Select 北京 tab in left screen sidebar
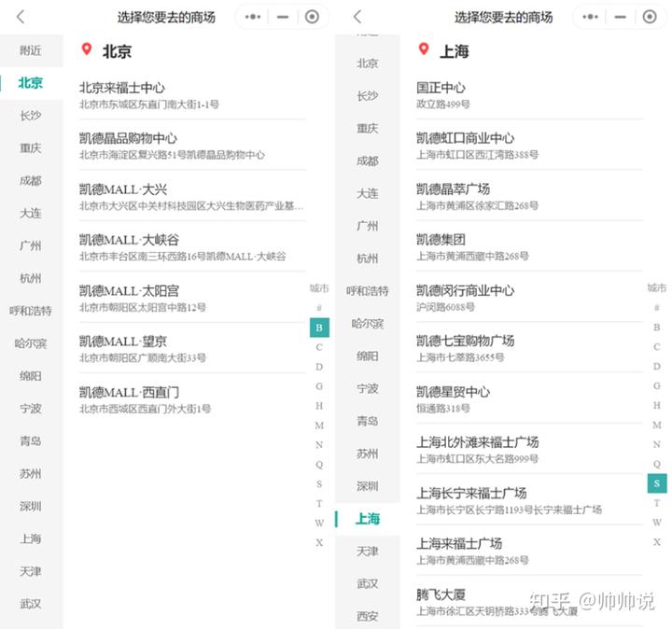The width and height of the screenshot is (672, 629). click(31, 83)
